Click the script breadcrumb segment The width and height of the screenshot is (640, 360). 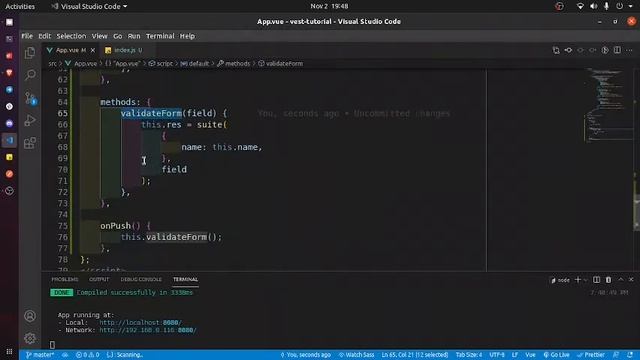(161, 63)
